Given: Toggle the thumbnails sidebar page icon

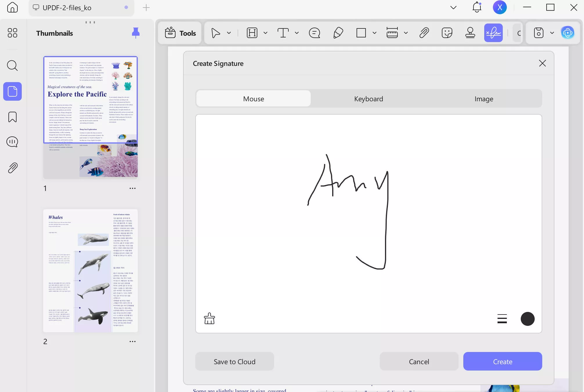Looking at the screenshot, I should pos(12,91).
